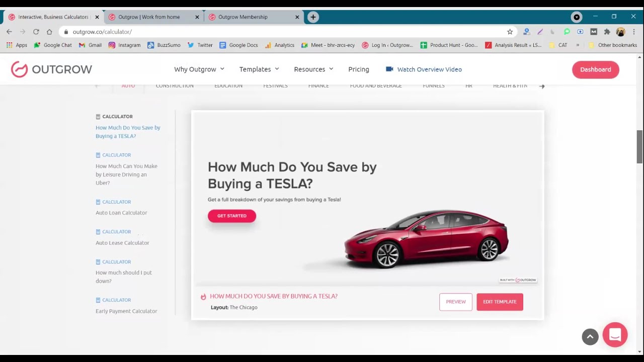Click the red Tesla car preview image
644x362 pixels.
pos(426,238)
